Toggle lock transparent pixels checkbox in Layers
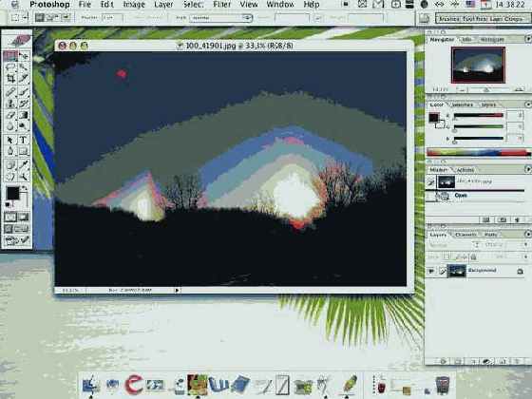 (447, 256)
